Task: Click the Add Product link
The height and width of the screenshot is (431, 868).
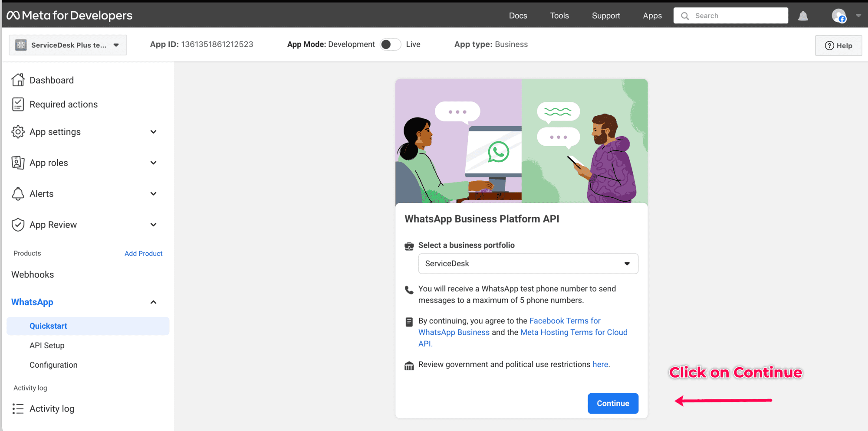Action: click(x=143, y=254)
